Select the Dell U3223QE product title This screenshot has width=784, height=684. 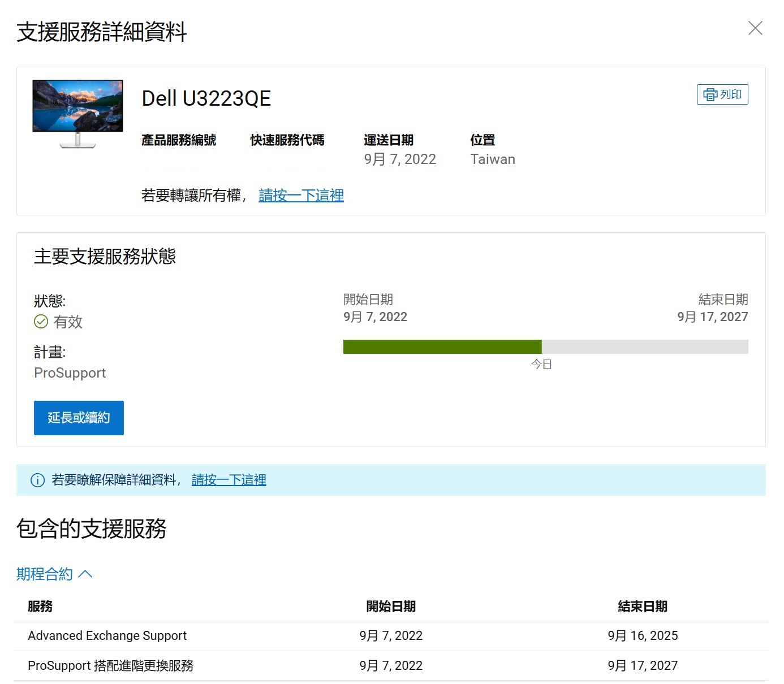(x=206, y=98)
